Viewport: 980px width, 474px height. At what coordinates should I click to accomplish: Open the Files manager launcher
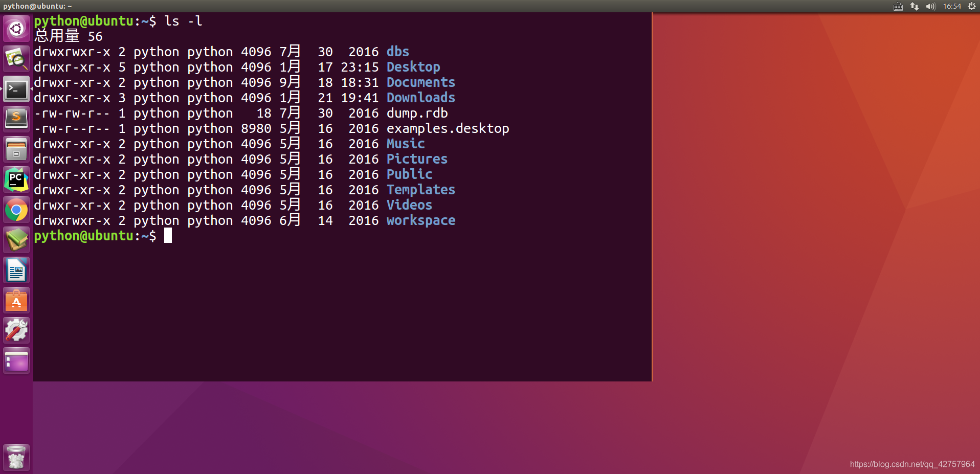click(16, 149)
